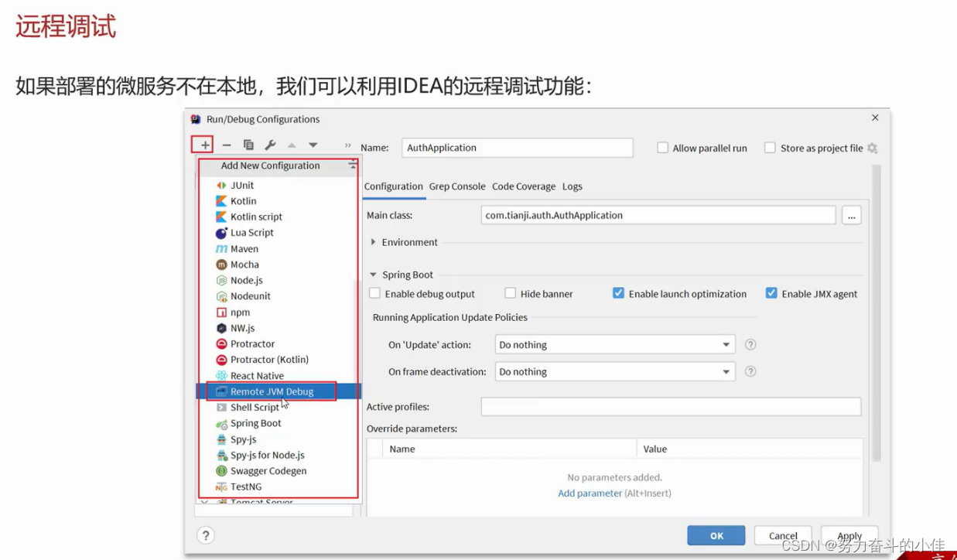Click the Name field containing AuthApplication
This screenshot has height=560, width=957.
(518, 148)
